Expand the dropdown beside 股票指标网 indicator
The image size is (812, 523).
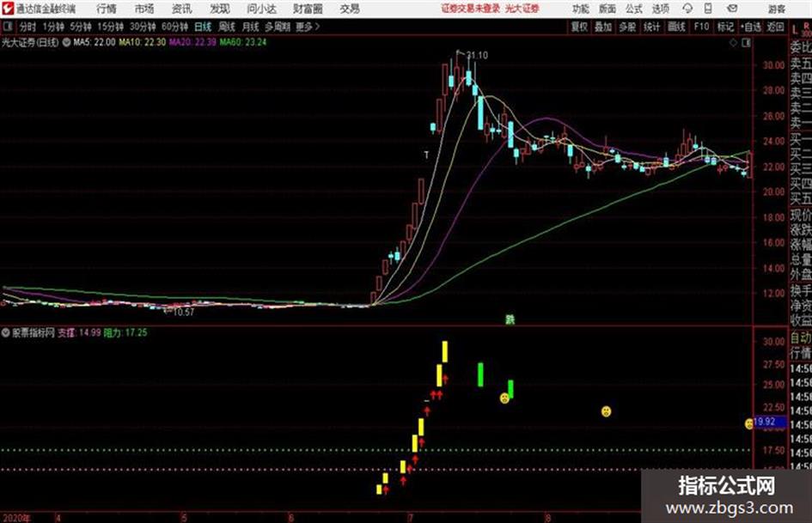click(x=6, y=333)
